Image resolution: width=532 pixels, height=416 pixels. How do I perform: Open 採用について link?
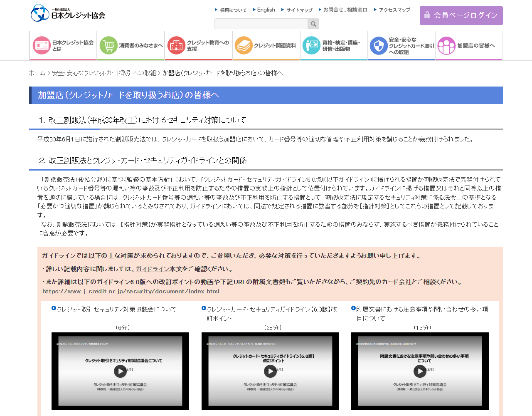pos(231,10)
